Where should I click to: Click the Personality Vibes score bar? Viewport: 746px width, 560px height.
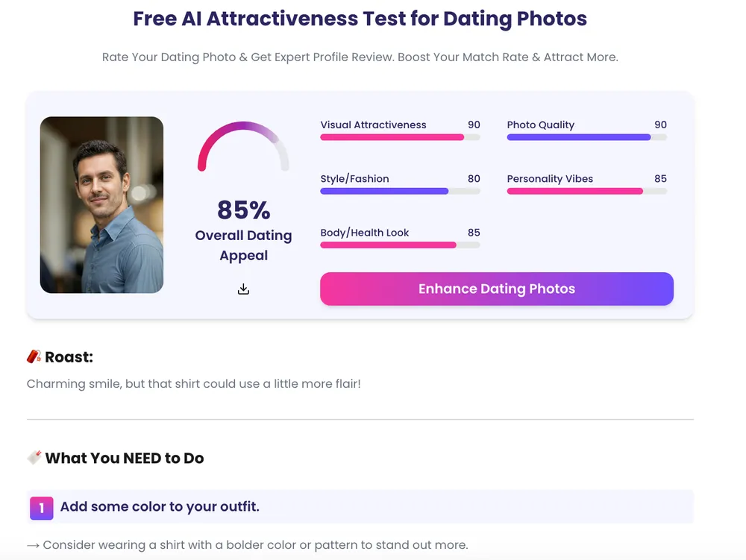(x=586, y=191)
